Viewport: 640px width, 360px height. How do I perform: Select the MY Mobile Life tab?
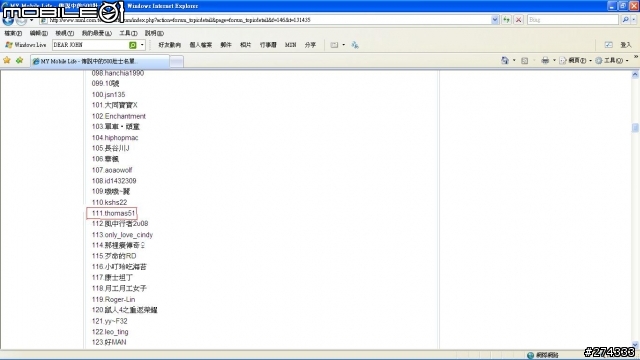click(x=99, y=61)
